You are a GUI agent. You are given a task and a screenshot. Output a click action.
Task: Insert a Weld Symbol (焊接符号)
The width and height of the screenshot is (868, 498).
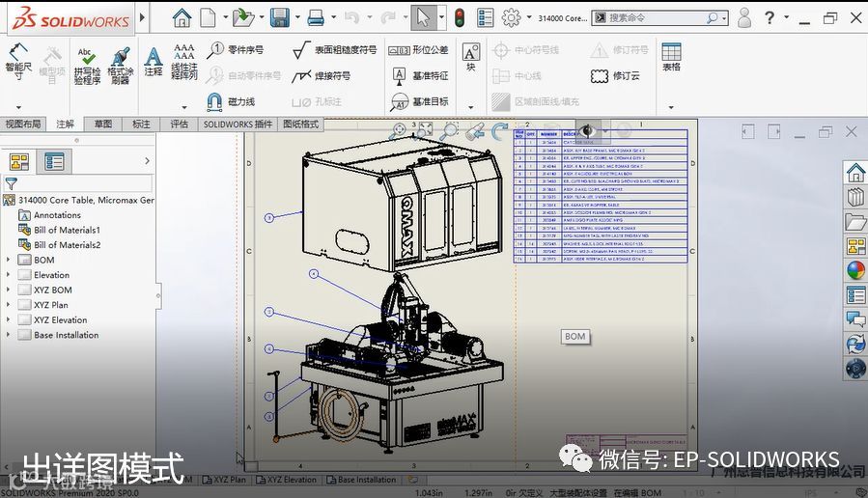tap(322, 76)
